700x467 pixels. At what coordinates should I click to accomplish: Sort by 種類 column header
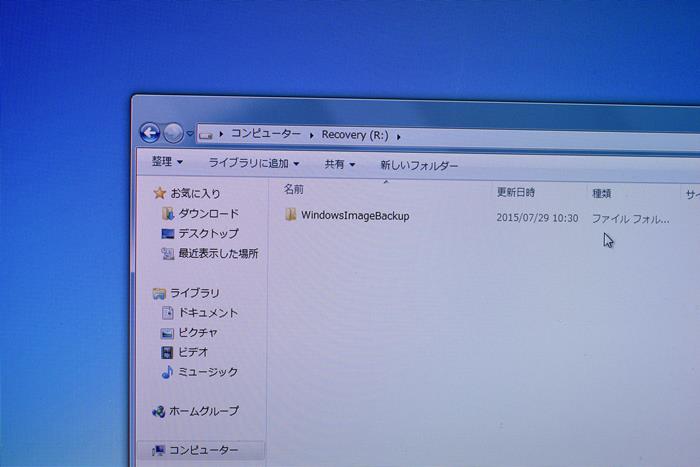point(601,194)
